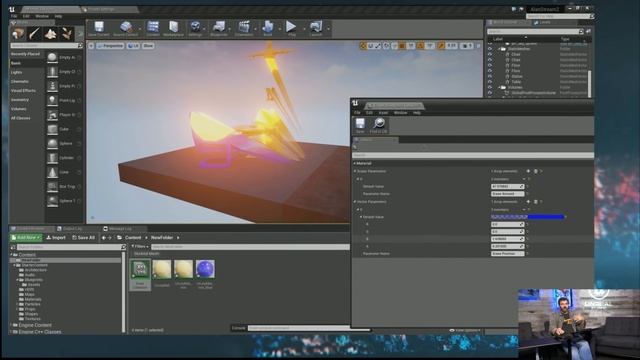
Task: Collapse the Scalar Parameters section
Action: (x=355, y=171)
